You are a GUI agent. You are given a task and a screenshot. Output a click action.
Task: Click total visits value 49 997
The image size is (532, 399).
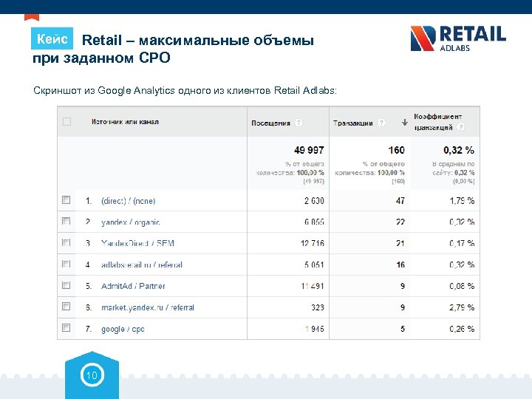pos(309,150)
